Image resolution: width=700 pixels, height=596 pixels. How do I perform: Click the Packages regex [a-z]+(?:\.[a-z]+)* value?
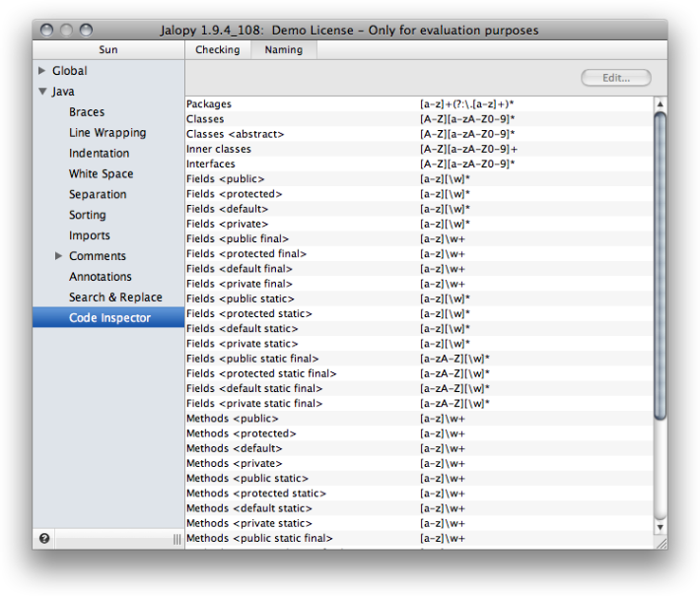(x=467, y=104)
